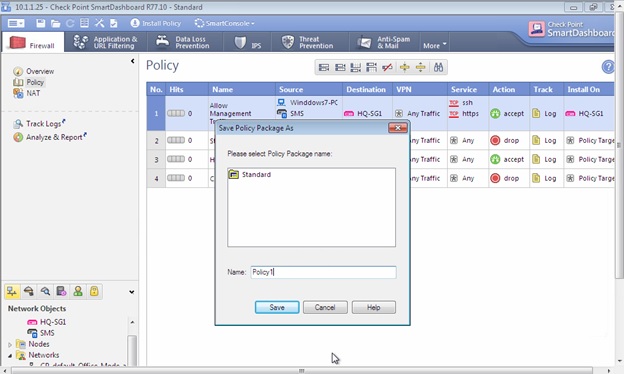This screenshot has height=374, width=624.
Task: Select Servers and OPSEC tab icon
Action: pyautogui.click(x=61, y=292)
